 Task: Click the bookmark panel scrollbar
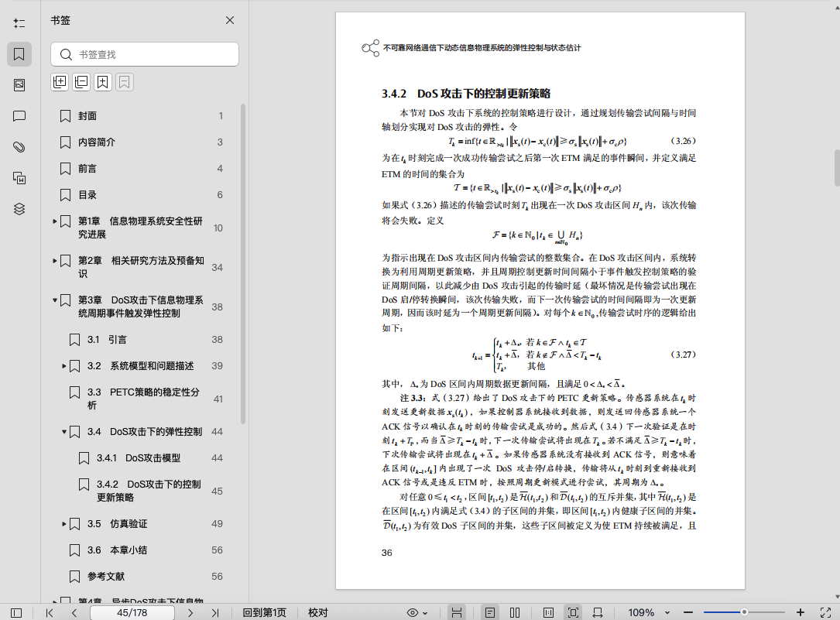[243, 263]
